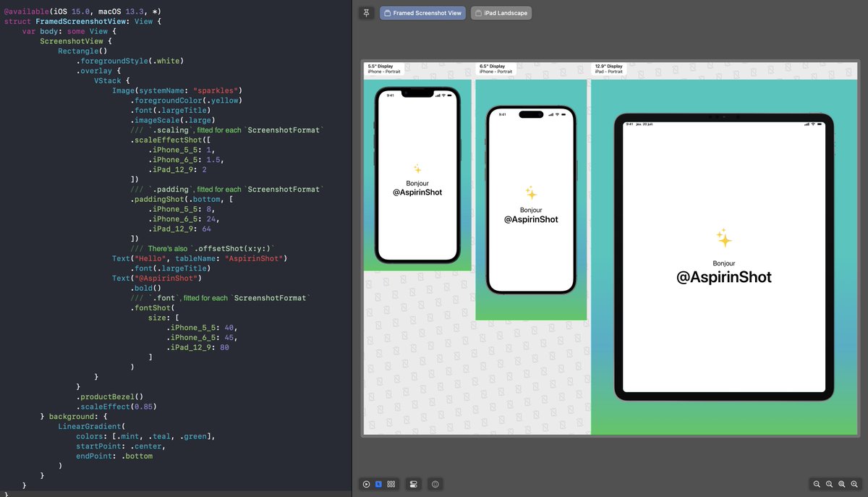Click the sparkles image in 6.5" preview

(x=531, y=192)
